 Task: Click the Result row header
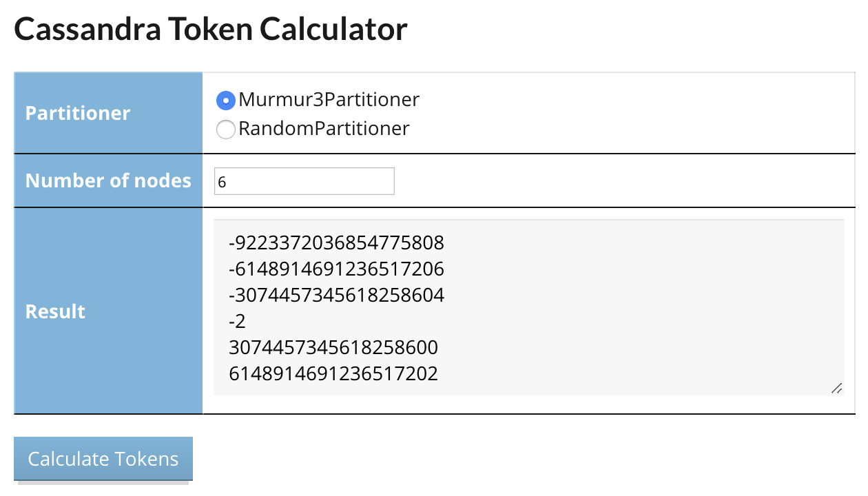(54, 311)
